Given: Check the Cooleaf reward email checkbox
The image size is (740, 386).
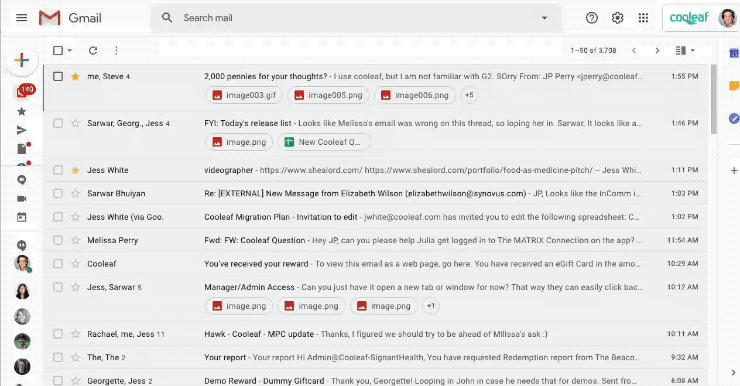Looking at the screenshot, I should coord(58,263).
